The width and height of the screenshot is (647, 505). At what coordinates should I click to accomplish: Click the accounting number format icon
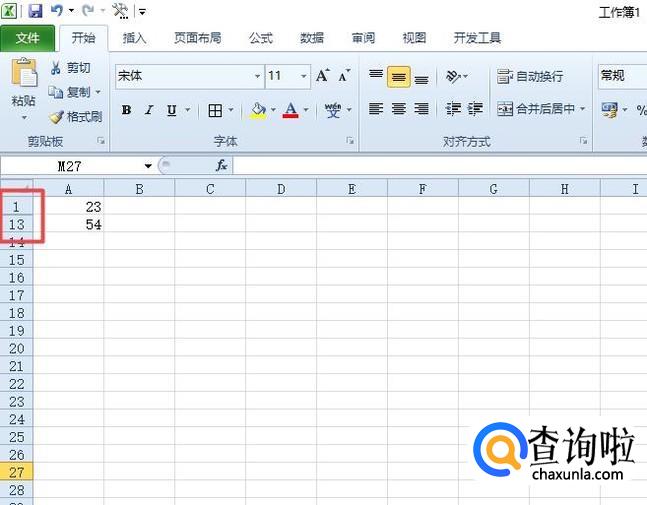point(609,110)
